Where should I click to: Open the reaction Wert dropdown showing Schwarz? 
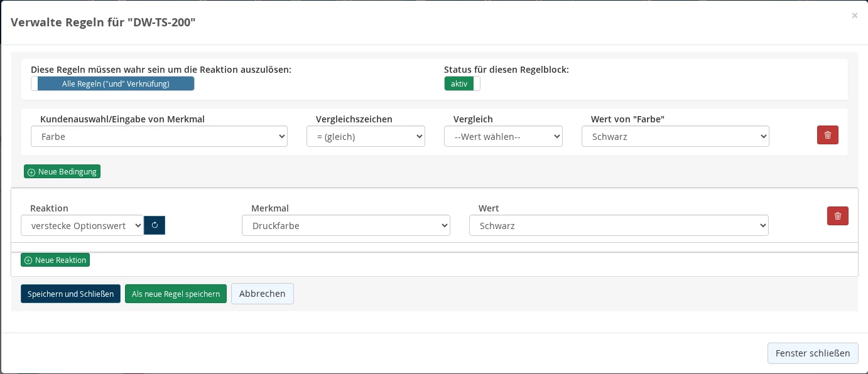(619, 225)
